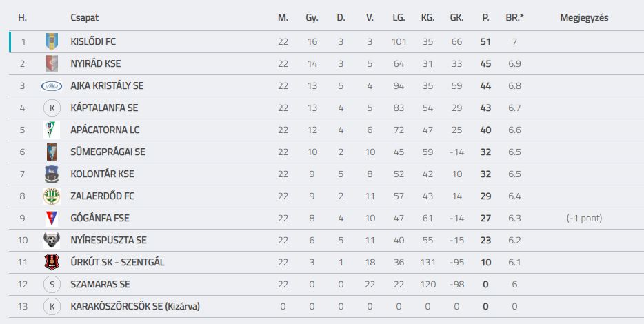Click the Nyírespuszta SE horned logo

[x=52, y=240]
